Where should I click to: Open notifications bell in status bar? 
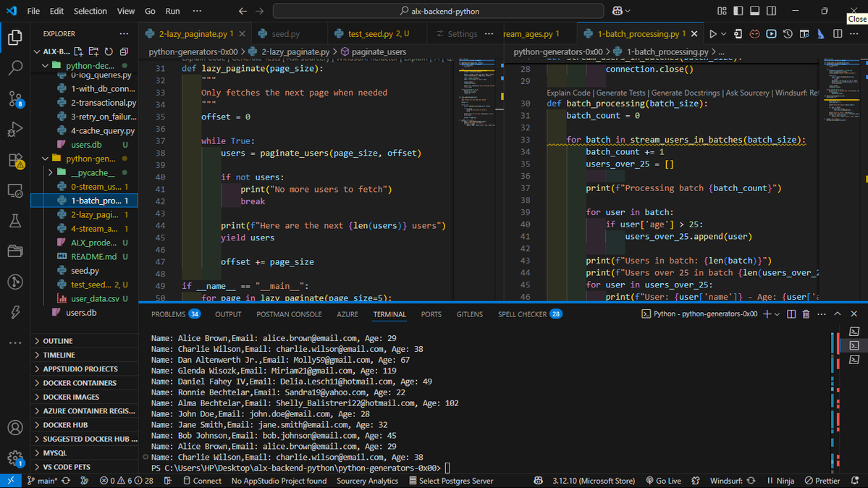pyautogui.click(x=855, y=481)
